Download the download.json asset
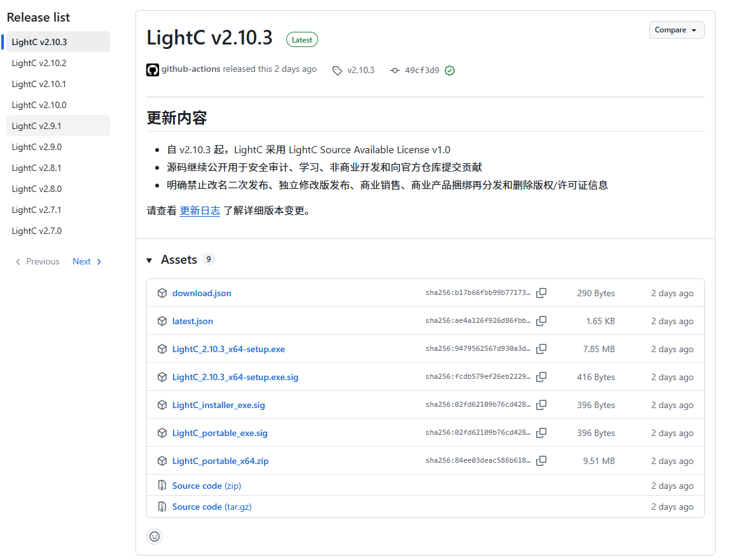 point(202,293)
